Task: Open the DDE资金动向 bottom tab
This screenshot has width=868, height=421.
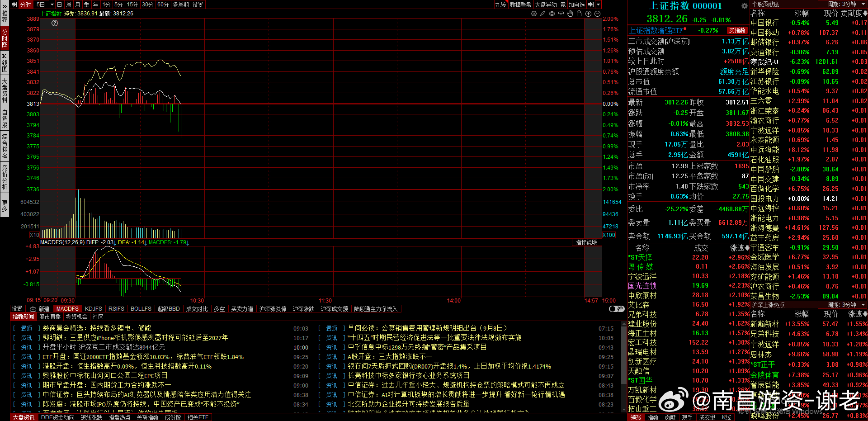Action: (x=58, y=417)
